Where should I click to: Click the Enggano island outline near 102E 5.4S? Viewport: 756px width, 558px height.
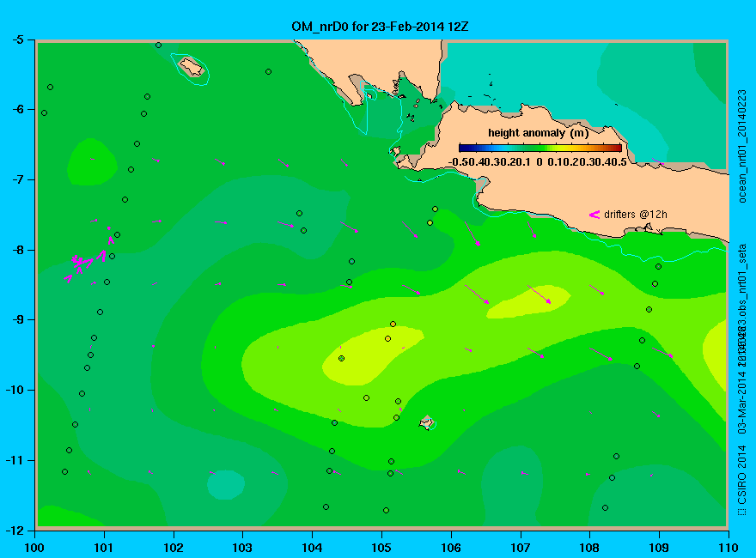(192, 68)
